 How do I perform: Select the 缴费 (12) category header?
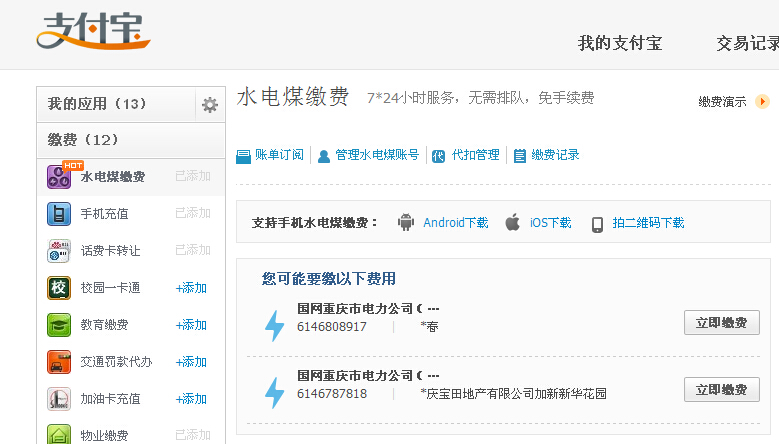coord(131,140)
